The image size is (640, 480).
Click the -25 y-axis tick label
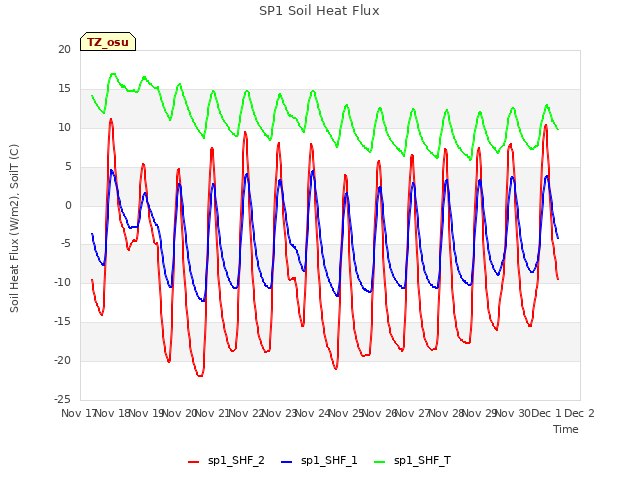click(62, 399)
